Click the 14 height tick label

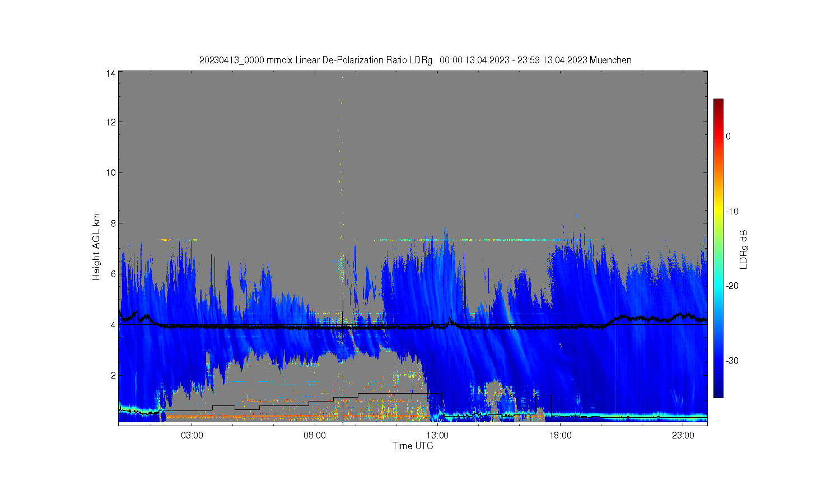pos(111,73)
